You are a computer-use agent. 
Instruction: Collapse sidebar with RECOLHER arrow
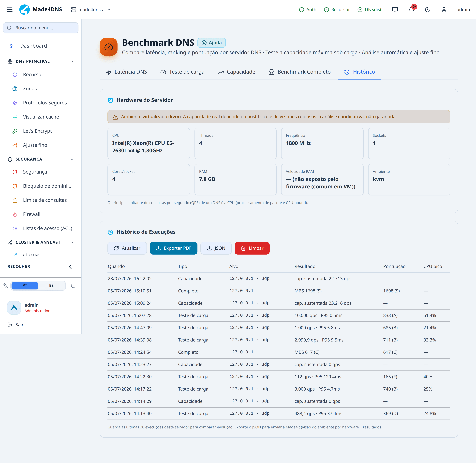coord(70,267)
